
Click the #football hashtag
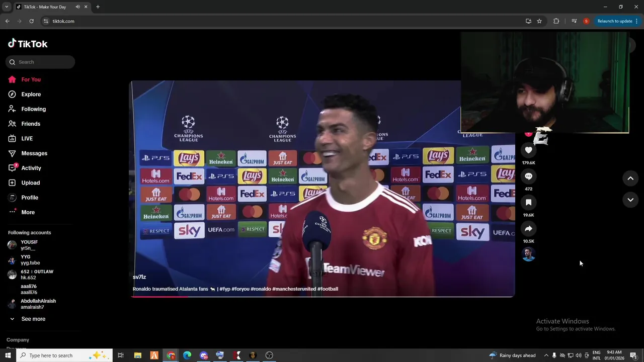pyautogui.click(x=328, y=289)
